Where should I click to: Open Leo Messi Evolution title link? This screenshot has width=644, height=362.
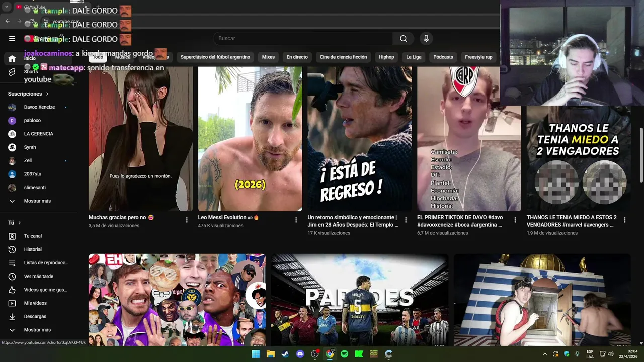228,218
